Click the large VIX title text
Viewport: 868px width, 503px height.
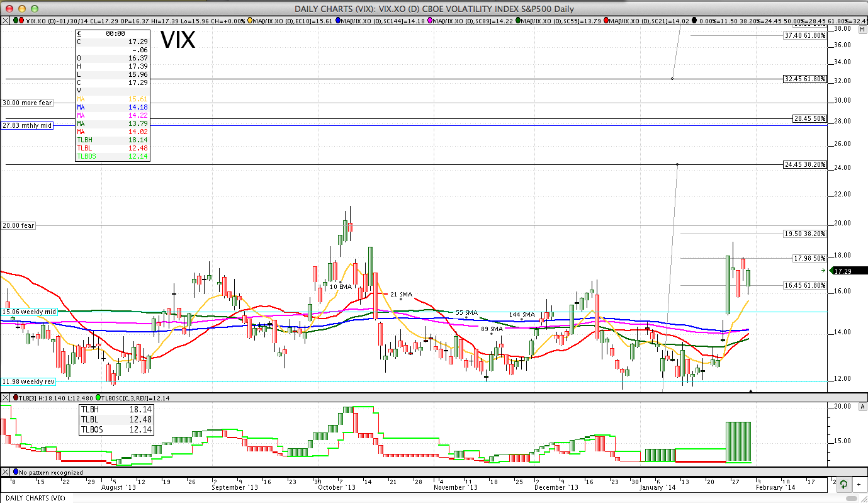tap(178, 40)
